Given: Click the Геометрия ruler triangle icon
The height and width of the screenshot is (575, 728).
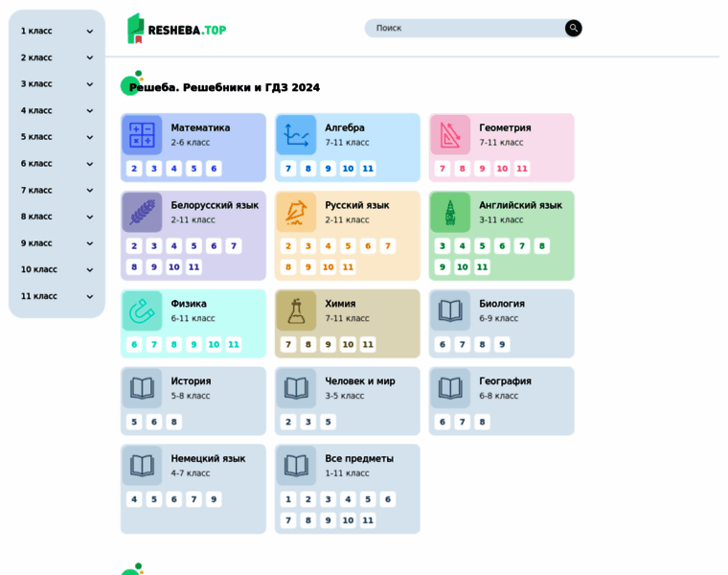Looking at the screenshot, I should coord(450,135).
